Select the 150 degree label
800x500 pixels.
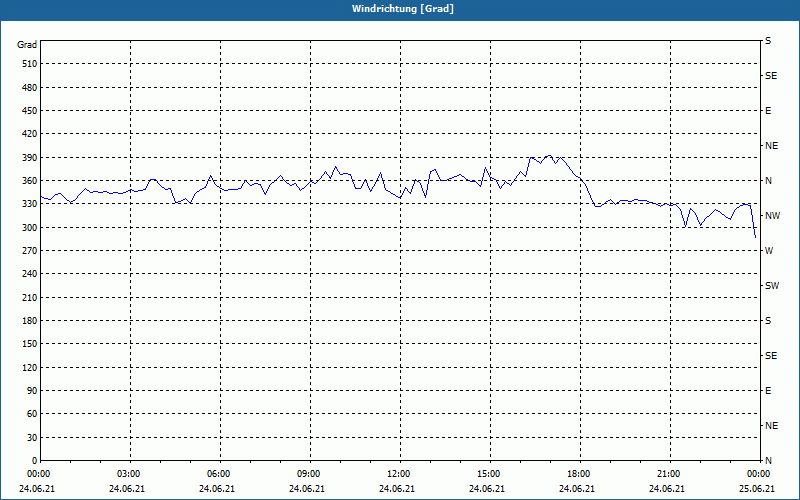pyautogui.click(x=30, y=344)
